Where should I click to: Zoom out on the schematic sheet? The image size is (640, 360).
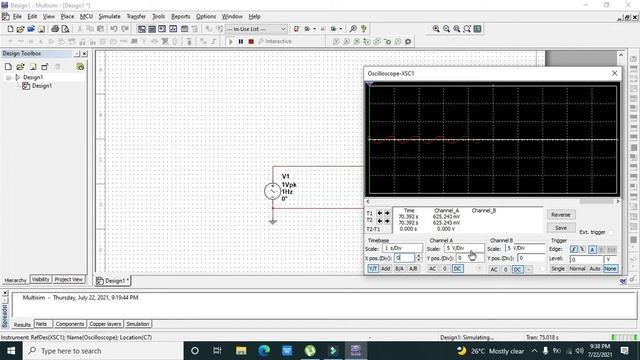(447, 29)
